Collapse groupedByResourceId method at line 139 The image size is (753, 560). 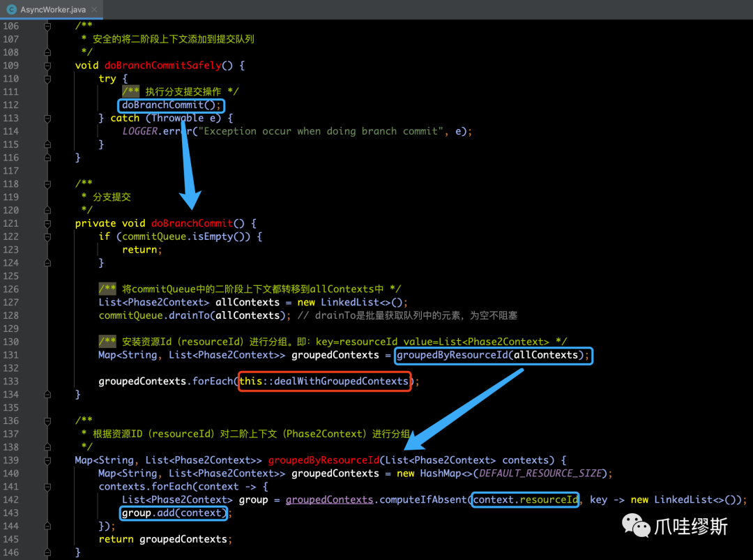pyautogui.click(x=47, y=460)
